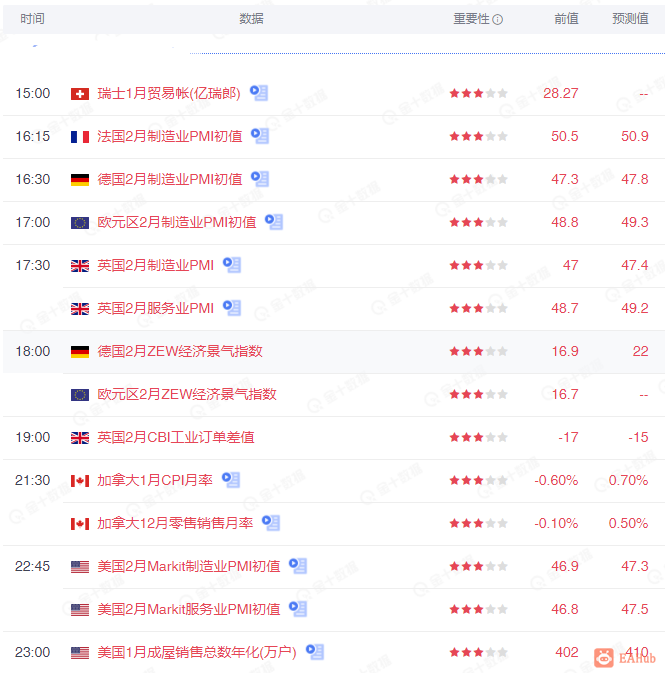Open the chart icon for 加拿大1月CPI月率

[x=231, y=479]
